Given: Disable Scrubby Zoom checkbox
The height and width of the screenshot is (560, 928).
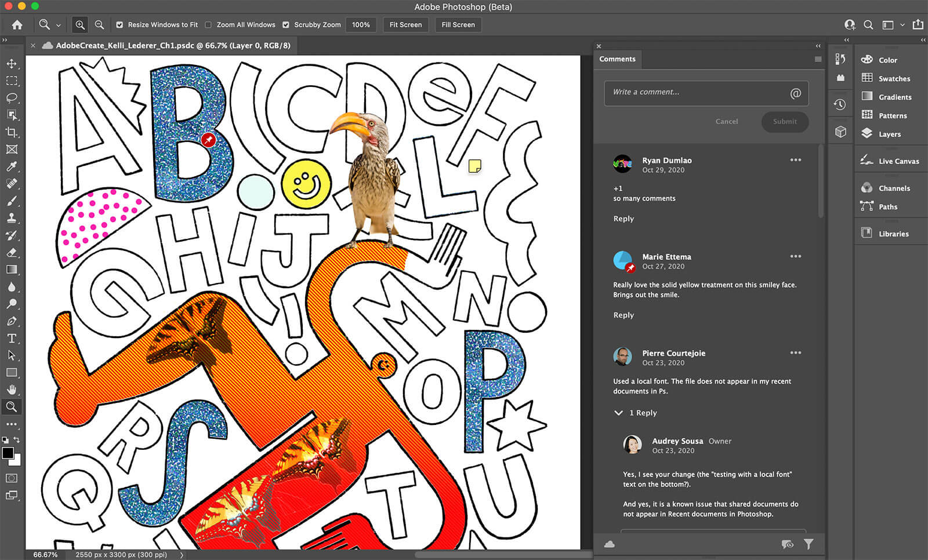Looking at the screenshot, I should (286, 25).
